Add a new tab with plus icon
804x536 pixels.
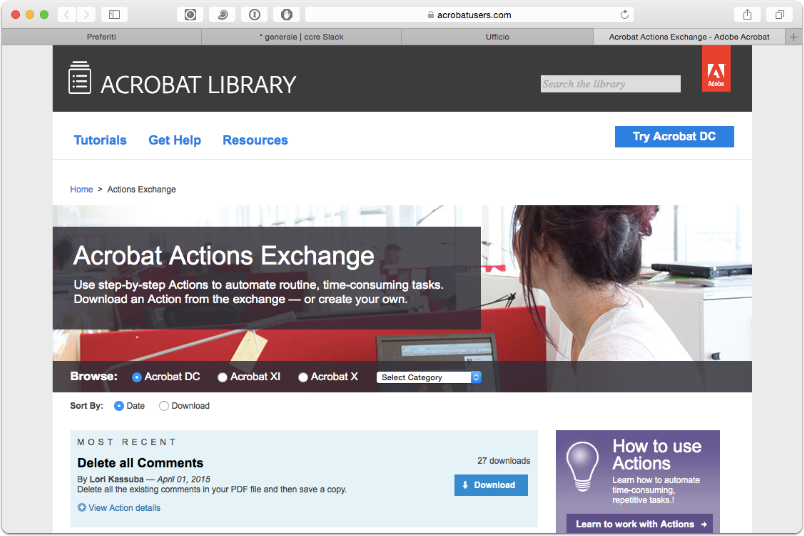793,37
